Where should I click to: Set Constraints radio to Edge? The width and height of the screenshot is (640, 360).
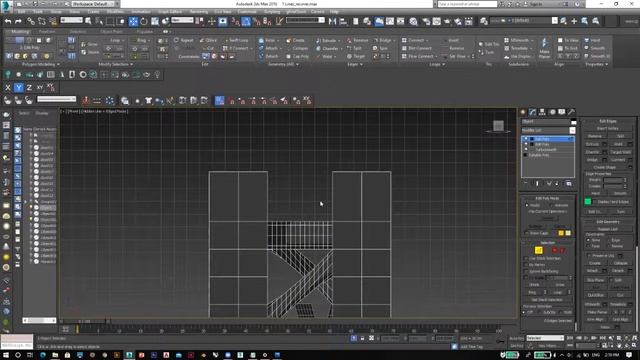tap(609, 240)
